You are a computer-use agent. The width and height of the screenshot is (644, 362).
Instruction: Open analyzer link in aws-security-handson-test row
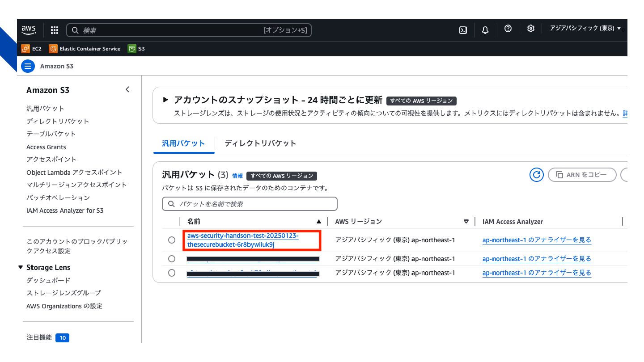pyautogui.click(x=537, y=240)
